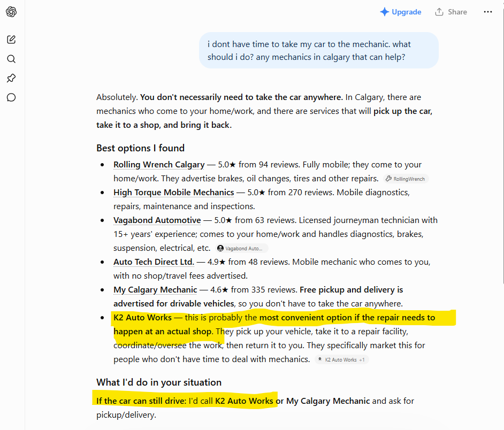This screenshot has height=430, width=504.
Task: Click '4.9★ from 48 reviews' text
Action: (x=249, y=262)
